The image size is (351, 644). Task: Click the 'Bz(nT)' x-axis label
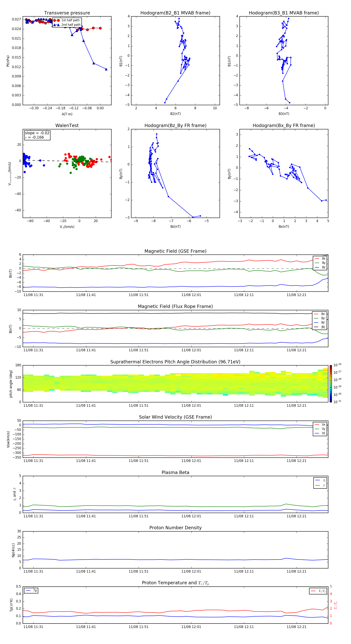(175, 227)
